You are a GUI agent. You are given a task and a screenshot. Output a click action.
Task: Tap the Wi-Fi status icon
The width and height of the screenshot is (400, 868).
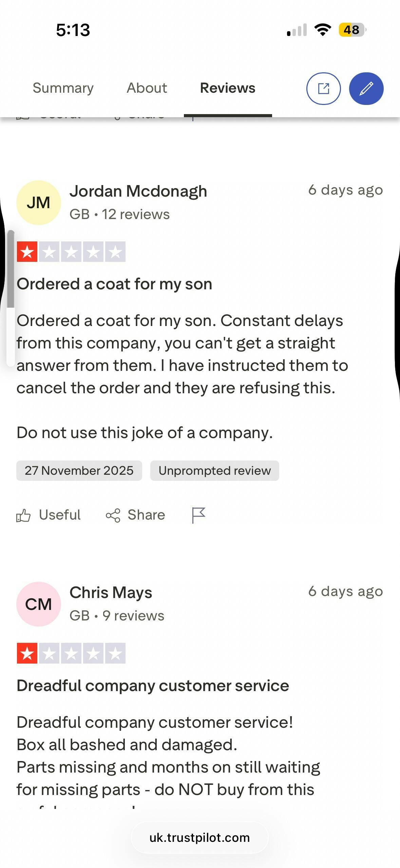[323, 30]
